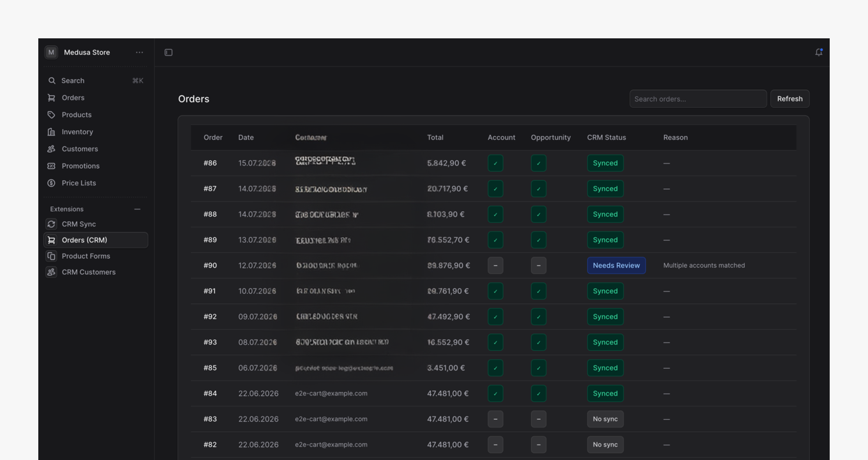
Task: Click customer email in order #84 row
Action: pyautogui.click(x=331, y=394)
